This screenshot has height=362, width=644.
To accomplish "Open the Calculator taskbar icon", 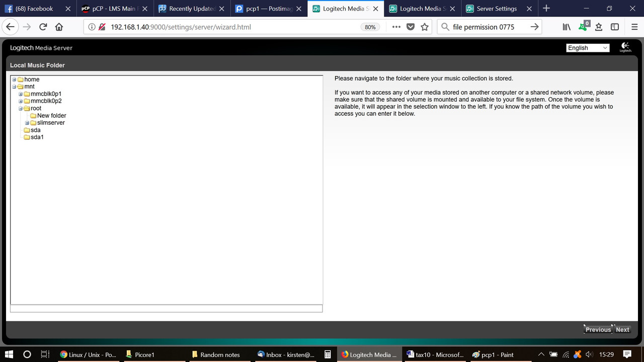I will click(x=328, y=354).
